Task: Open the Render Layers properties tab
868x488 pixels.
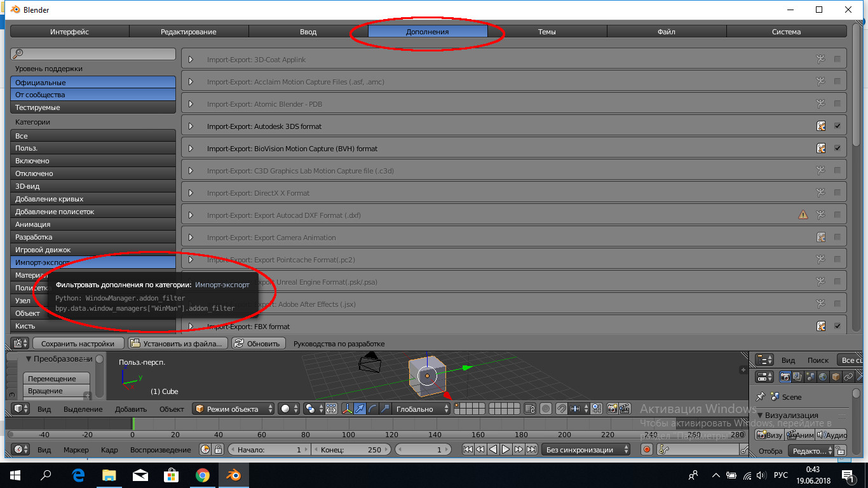Action: pos(797,377)
